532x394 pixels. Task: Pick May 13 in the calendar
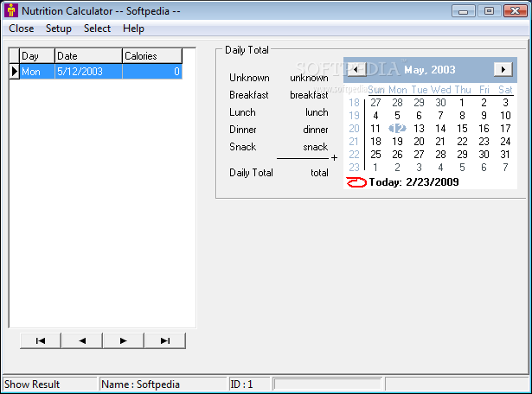[x=419, y=129]
